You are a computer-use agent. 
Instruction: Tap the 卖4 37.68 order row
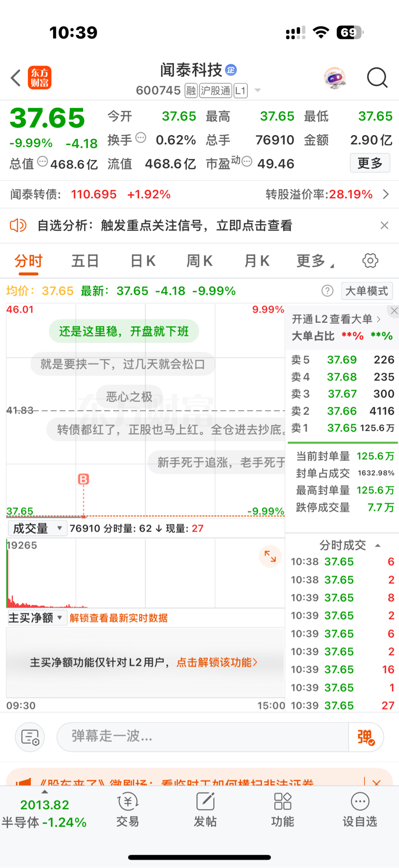[343, 377]
